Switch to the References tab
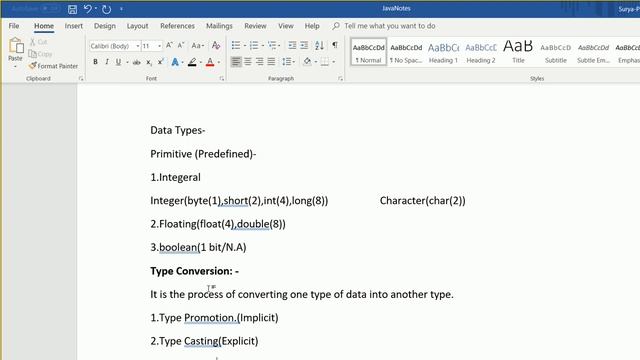640x360 pixels. (177, 26)
